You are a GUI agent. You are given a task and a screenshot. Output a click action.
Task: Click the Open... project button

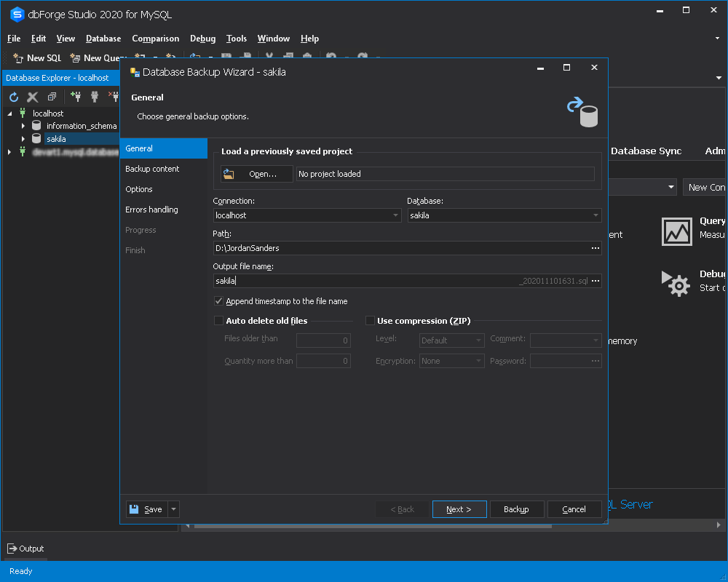[x=257, y=174]
